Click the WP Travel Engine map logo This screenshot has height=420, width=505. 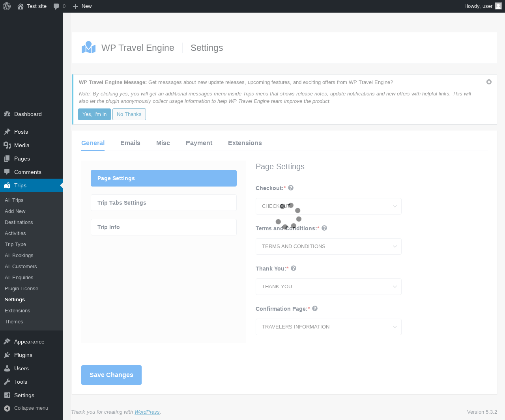89,47
